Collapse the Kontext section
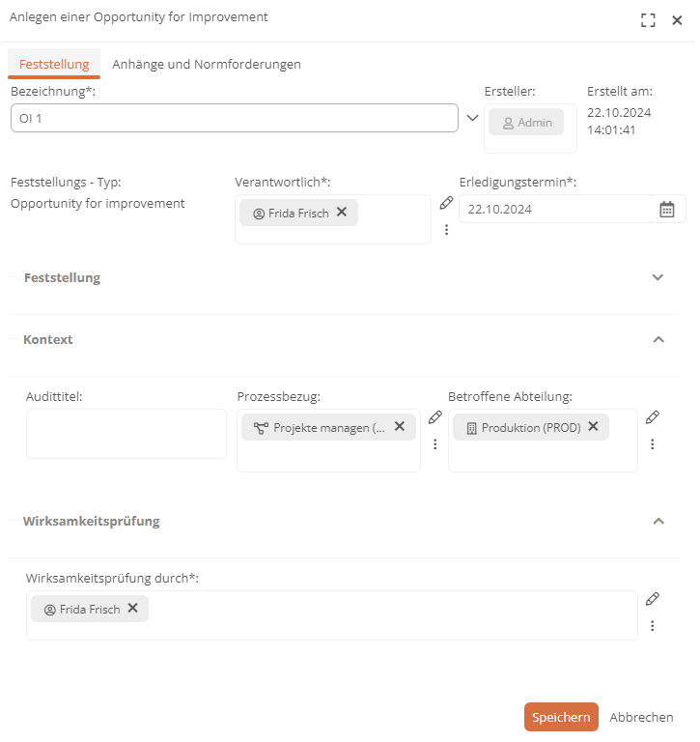The image size is (700, 742). click(x=658, y=339)
